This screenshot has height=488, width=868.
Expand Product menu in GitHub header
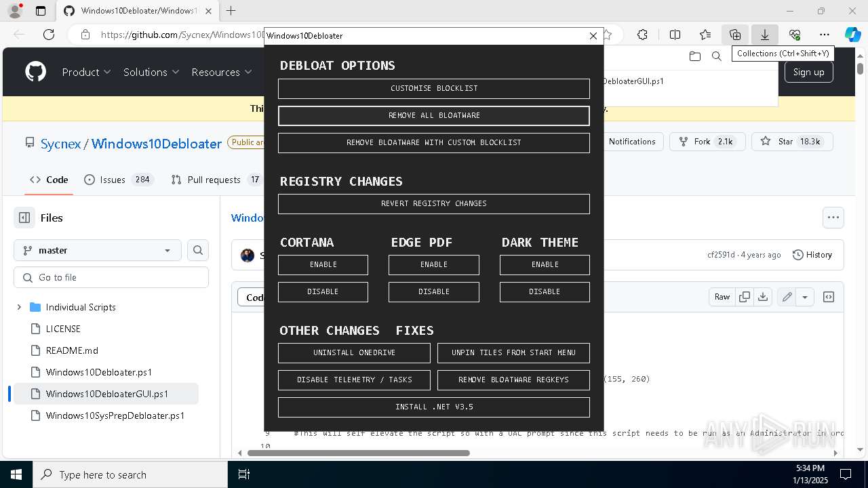click(86, 72)
